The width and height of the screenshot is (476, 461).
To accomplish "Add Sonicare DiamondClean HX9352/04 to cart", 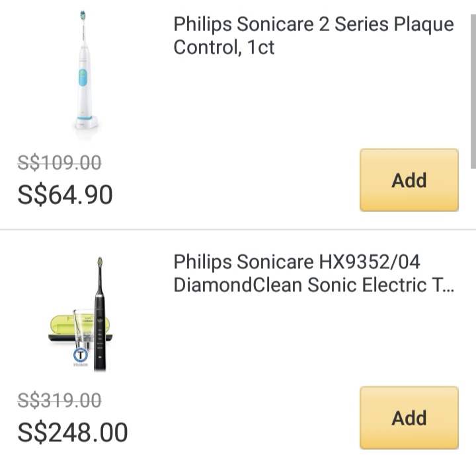I will pos(409,417).
